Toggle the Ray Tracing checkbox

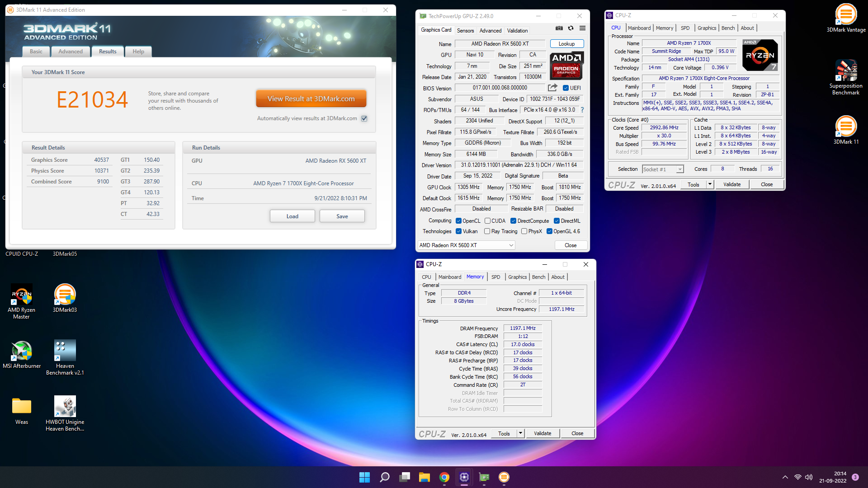pyautogui.click(x=487, y=231)
